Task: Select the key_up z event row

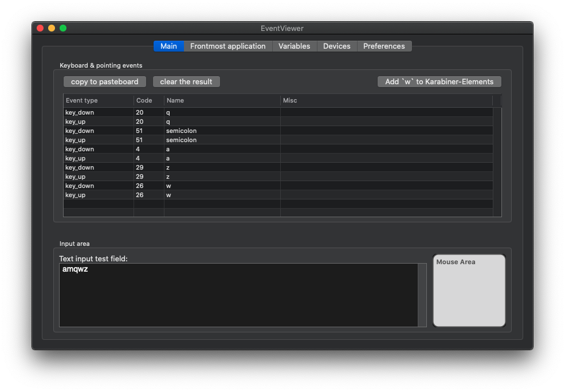Action: click(278, 177)
